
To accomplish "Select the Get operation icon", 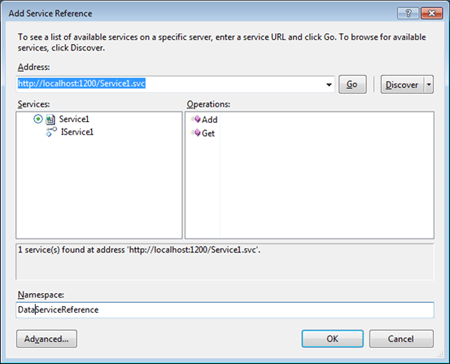I will (196, 133).
